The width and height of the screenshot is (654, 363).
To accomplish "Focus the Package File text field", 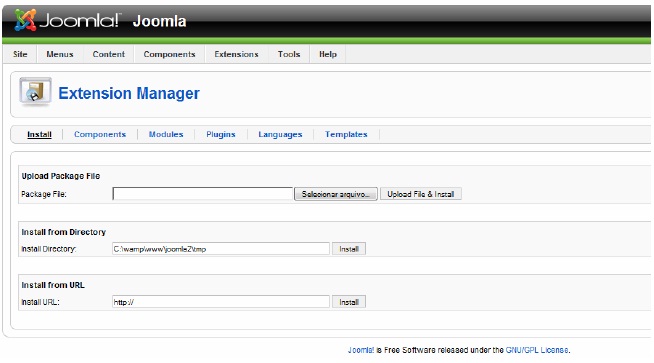I will click(x=203, y=194).
